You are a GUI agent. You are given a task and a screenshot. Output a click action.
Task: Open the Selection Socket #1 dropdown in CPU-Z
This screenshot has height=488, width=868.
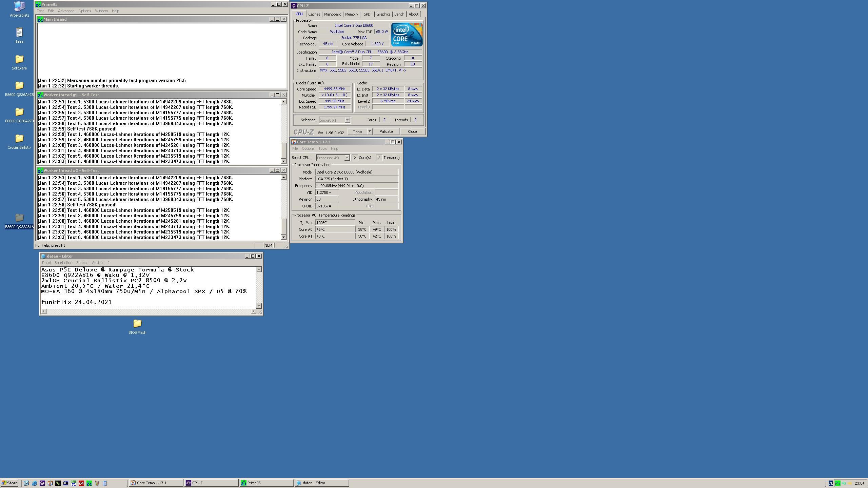(334, 120)
